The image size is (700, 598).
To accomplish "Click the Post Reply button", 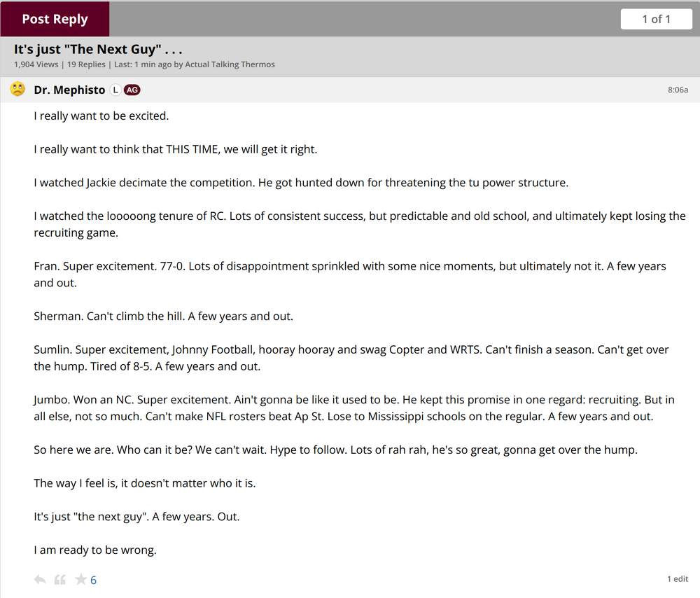I will 55,19.
